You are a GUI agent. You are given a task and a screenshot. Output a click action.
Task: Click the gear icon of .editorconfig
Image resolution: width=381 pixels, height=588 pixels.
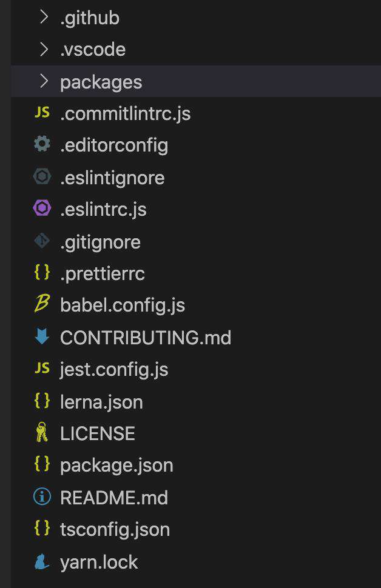42,144
